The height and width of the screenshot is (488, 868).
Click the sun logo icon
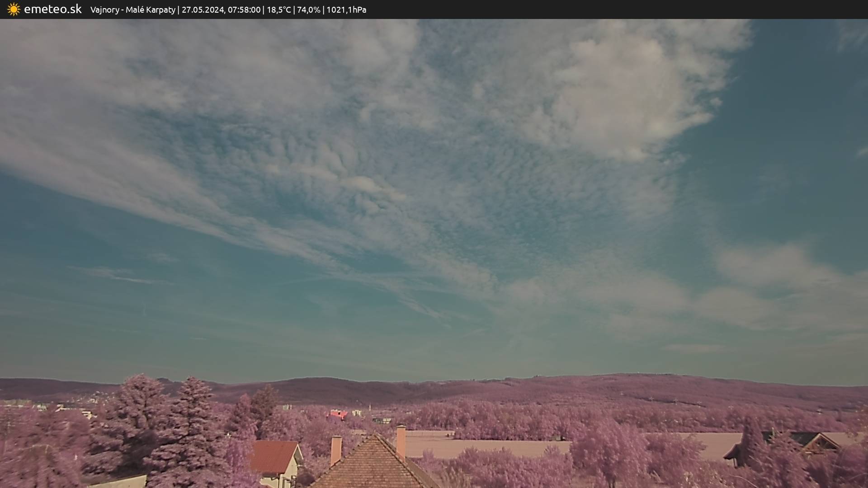click(x=14, y=9)
